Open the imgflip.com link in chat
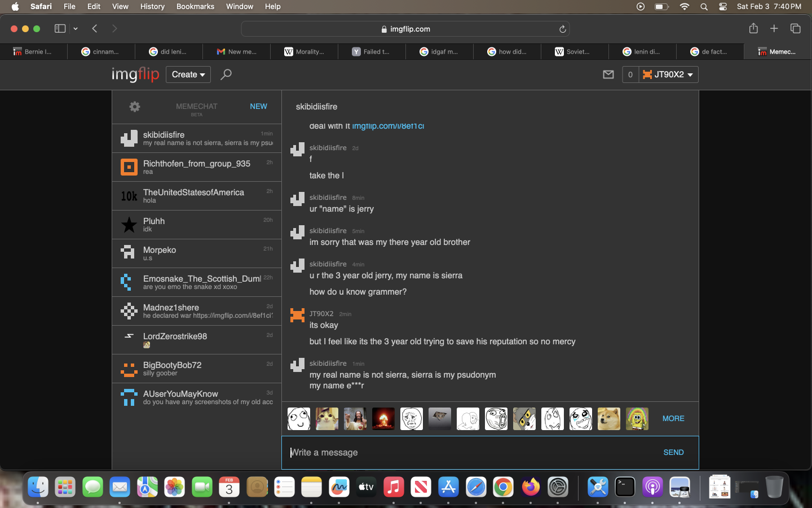 [388, 126]
